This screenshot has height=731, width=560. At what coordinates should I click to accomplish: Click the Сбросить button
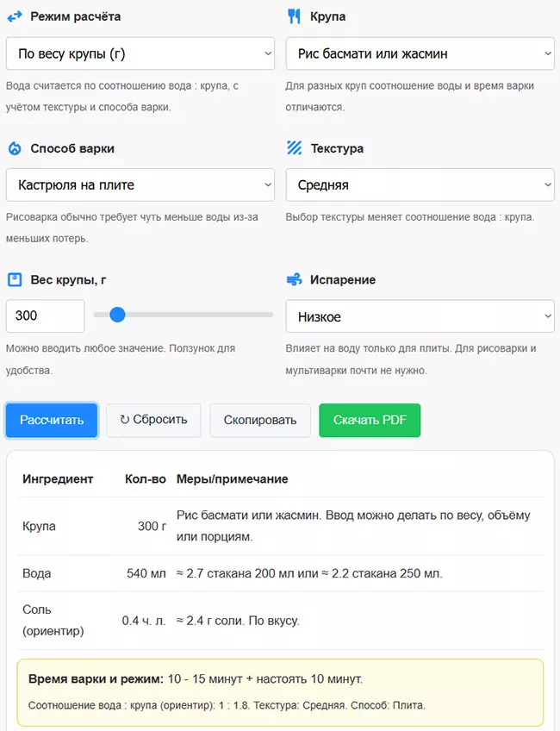tap(153, 420)
